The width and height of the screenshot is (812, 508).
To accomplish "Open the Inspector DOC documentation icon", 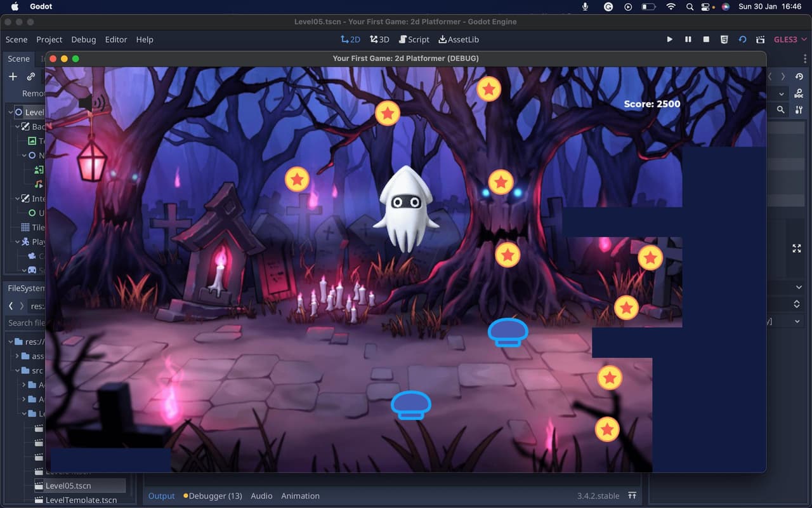I will (x=799, y=94).
